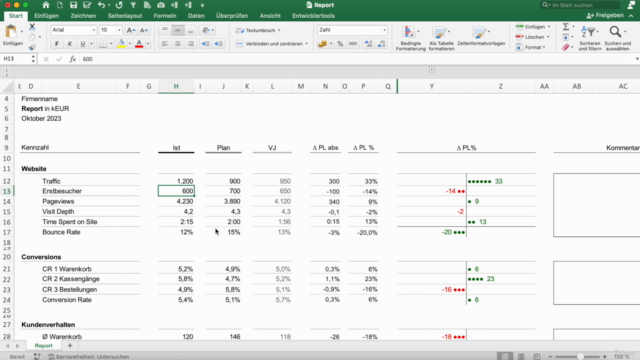Switch to Formeln tab
The width and height of the screenshot is (640, 360).
pos(165,16)
